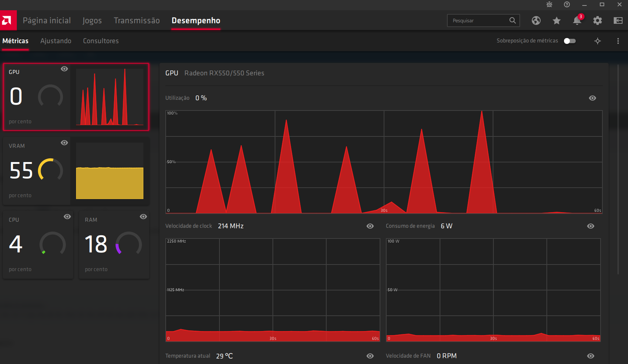Click the metrics crosshair target icon

(598, 41)
